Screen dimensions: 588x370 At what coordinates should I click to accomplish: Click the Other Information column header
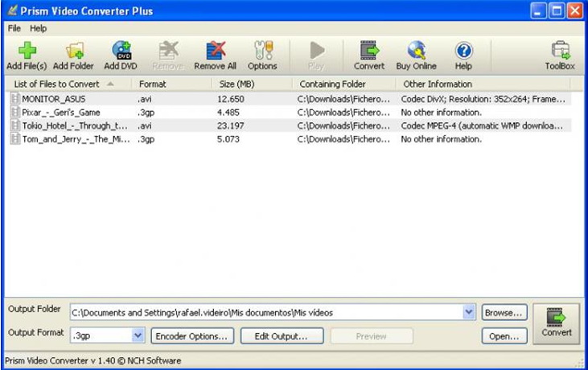tap(483, 84)
